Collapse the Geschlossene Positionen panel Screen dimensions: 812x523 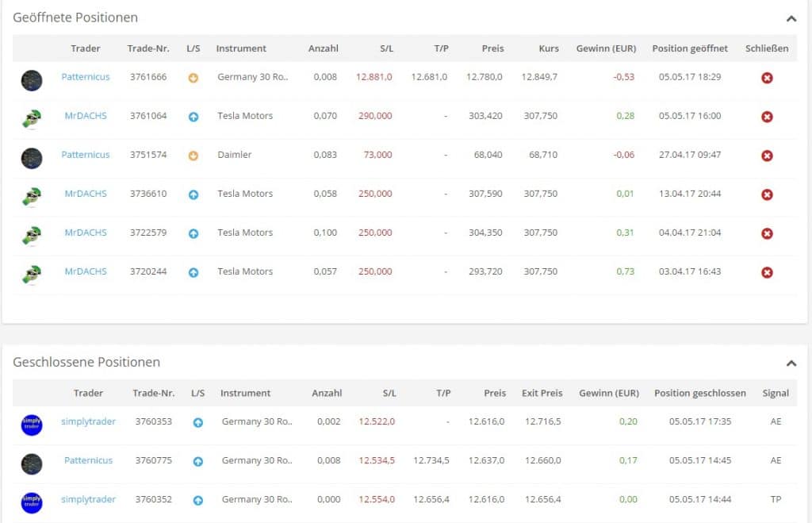(791, 363)
